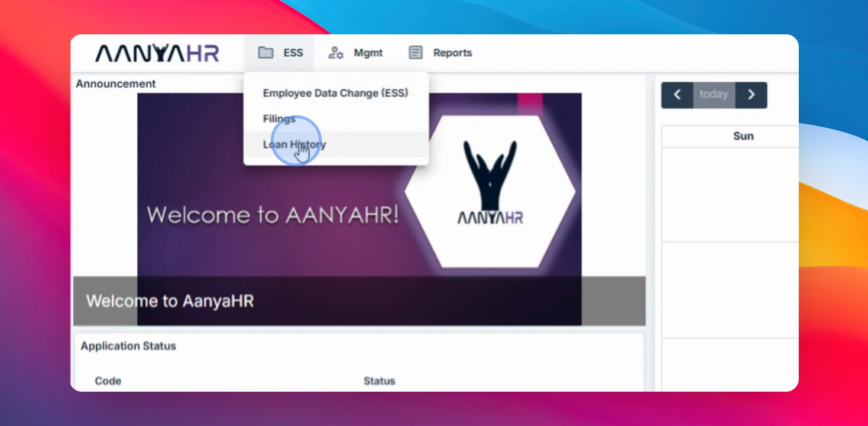
Task: Click the AANYAHR logo in header
Action: 157,53
